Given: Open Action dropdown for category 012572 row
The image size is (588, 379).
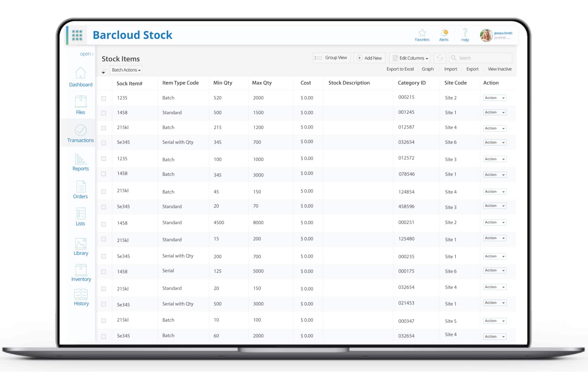Looking at the screenshot, I should pos(495,159).
